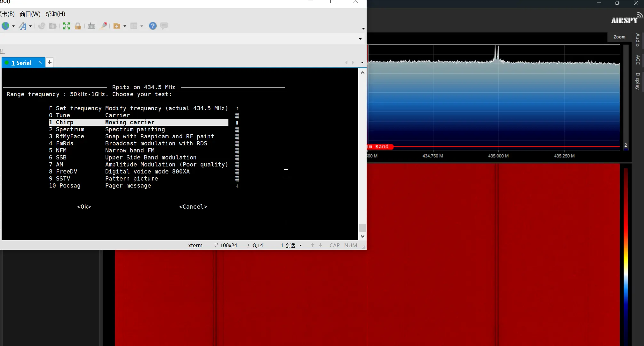The image size is (644, 346).
Task: Switch to the 1 Serial tab
Action: coord(21,63)
